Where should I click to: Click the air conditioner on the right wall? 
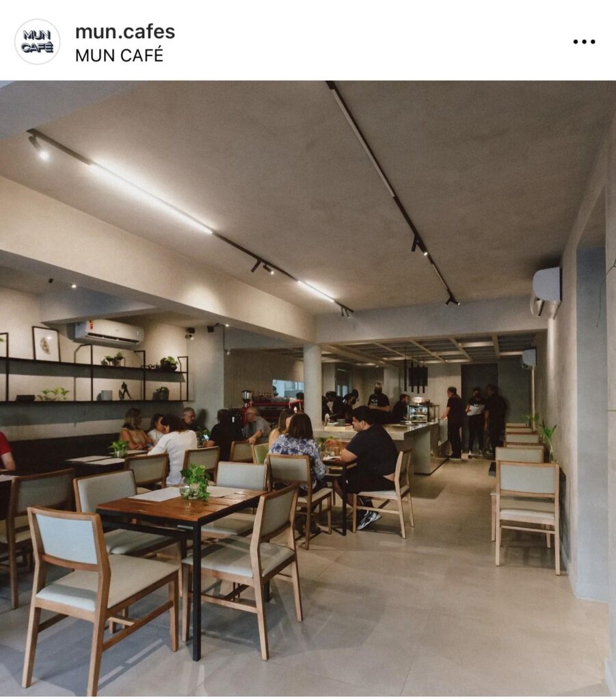point(546,290)
